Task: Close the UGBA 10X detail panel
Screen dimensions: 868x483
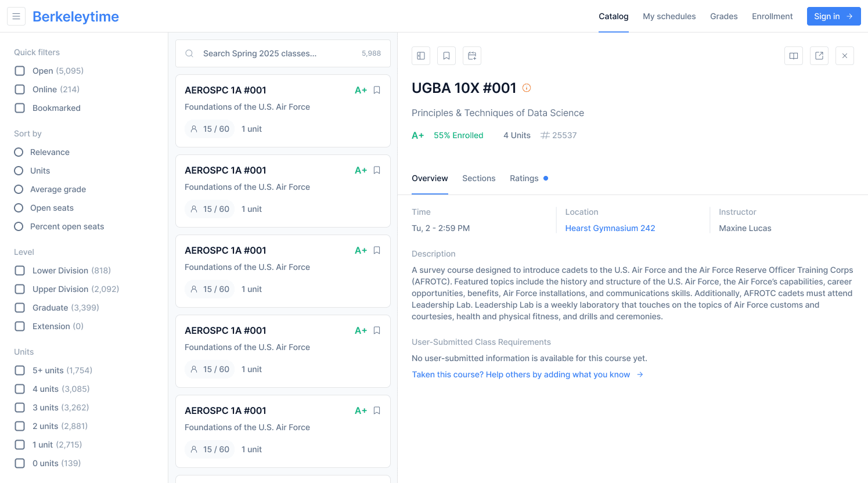Action: point(845,56)
